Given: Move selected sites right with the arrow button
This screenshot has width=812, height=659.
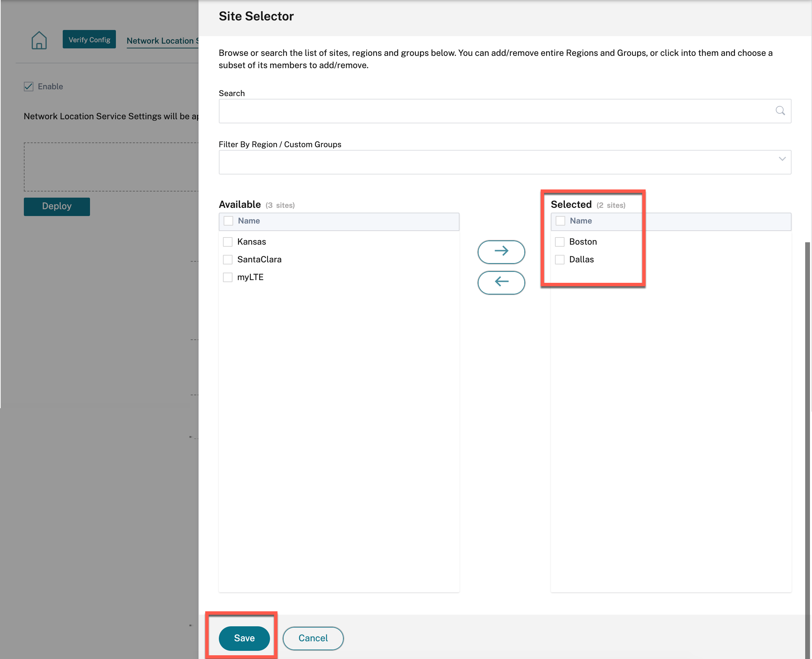Looking at the screenshot, I should pos(501,251).
